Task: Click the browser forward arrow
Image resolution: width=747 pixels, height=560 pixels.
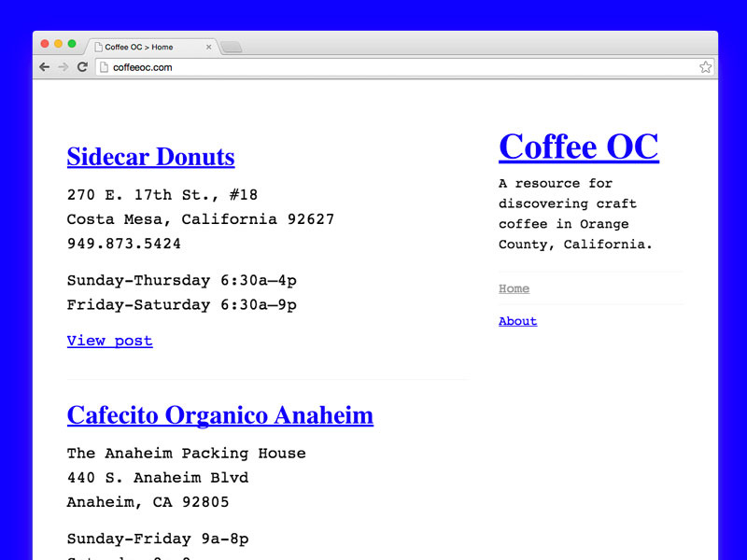Action: tap(63, 67)
